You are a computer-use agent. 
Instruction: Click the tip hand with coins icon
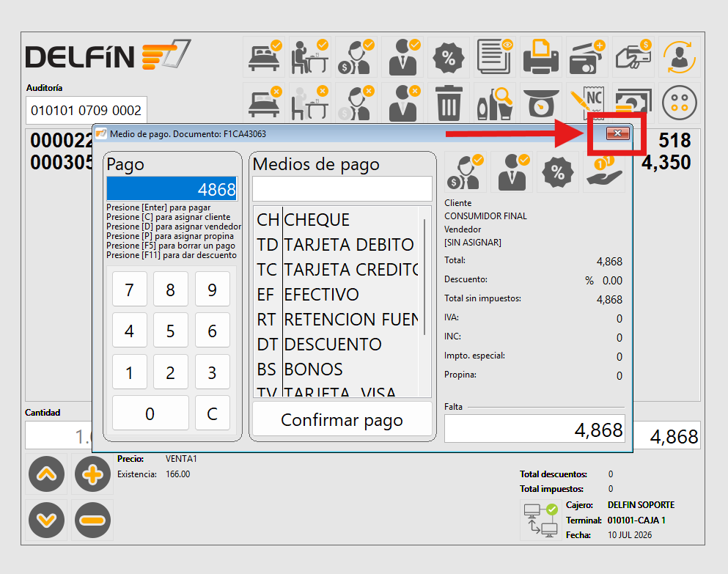(x=603, y=172)
